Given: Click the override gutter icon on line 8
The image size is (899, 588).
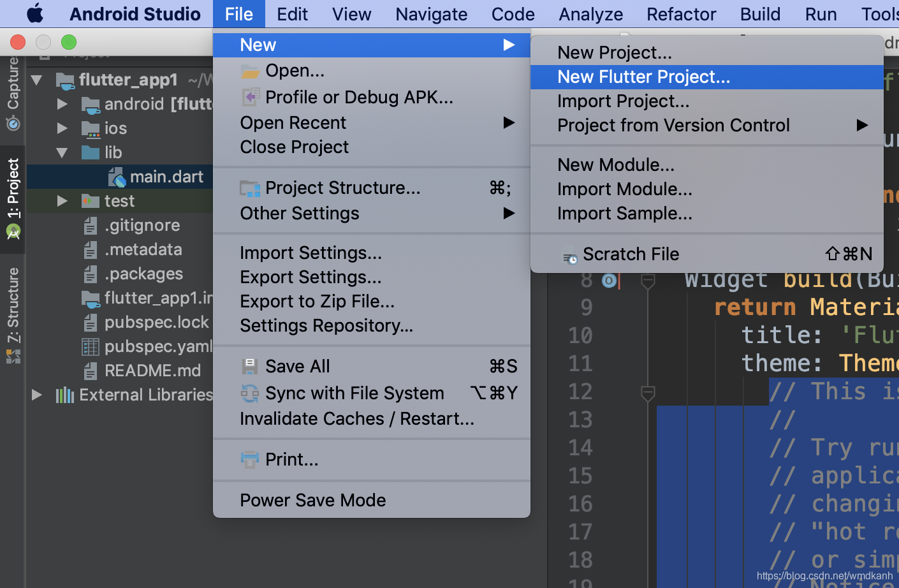Looking at the screenshot, I should coord(610,280).
